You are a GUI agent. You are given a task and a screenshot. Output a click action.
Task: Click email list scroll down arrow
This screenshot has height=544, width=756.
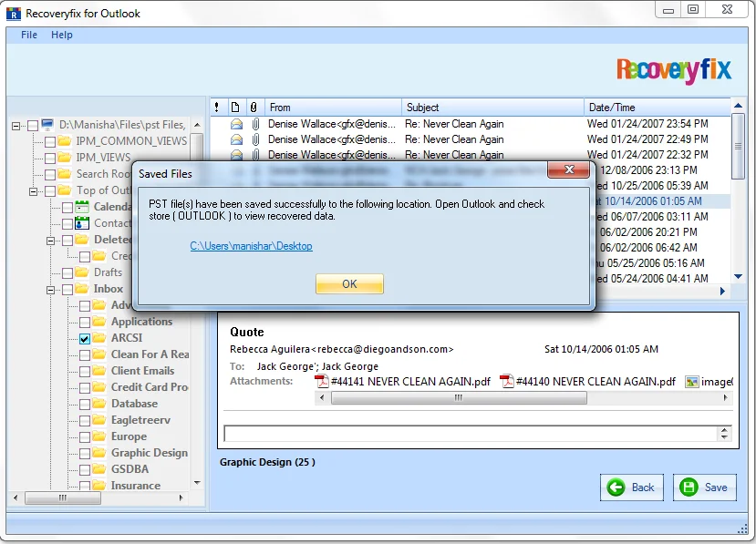738,277
